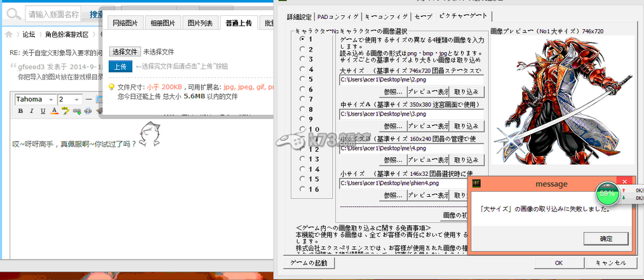The image size is (644, 280).
Task: Click the green 59% speed indicator
Action: pos(607,192)
